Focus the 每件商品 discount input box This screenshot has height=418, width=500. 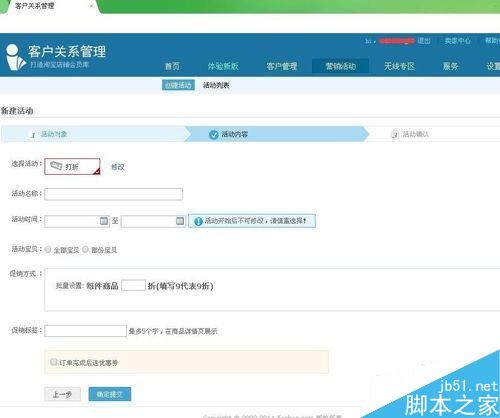(133, 285)
